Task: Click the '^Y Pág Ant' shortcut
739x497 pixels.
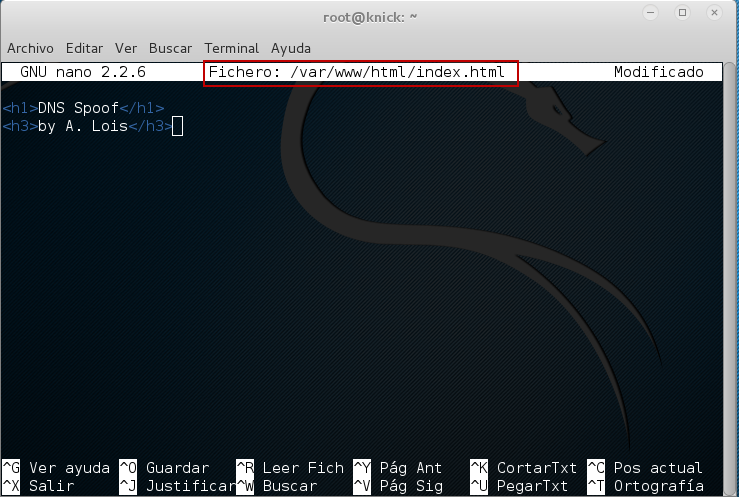Action: 398,468
